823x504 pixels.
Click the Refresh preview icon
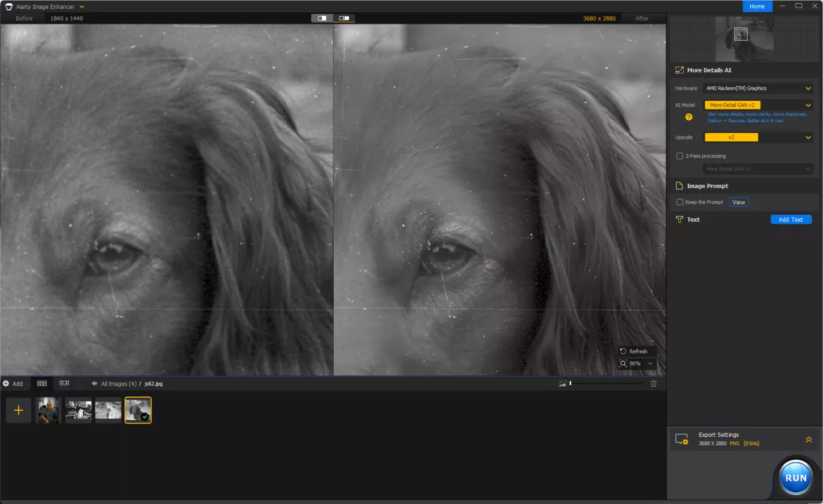click(624, 351)
